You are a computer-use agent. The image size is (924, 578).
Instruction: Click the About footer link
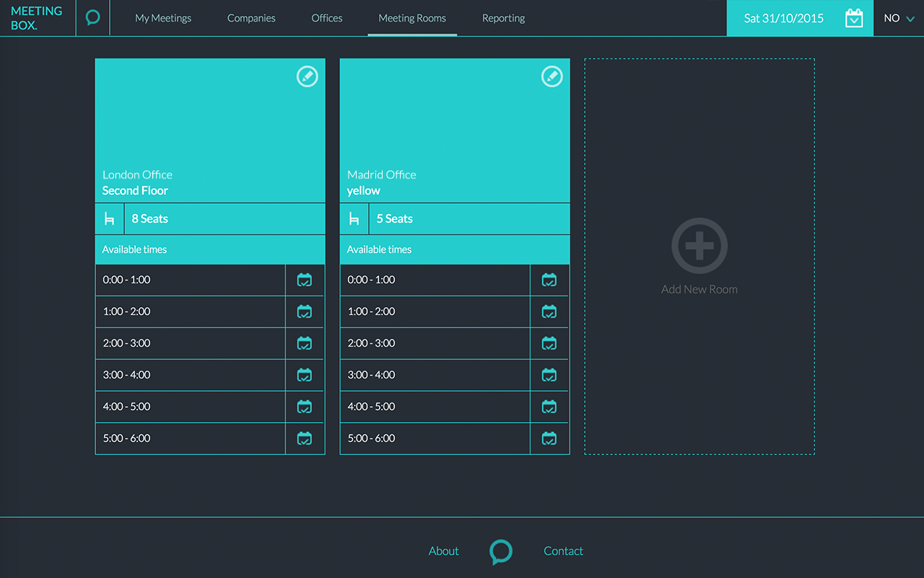tap(443, 551)
